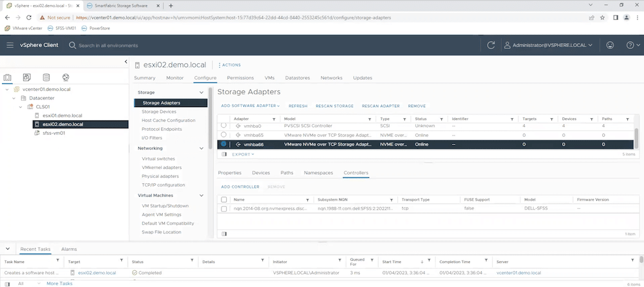The image size is (644, 287).
Task: Open the Monitor tab
Action: click(175, 77)
